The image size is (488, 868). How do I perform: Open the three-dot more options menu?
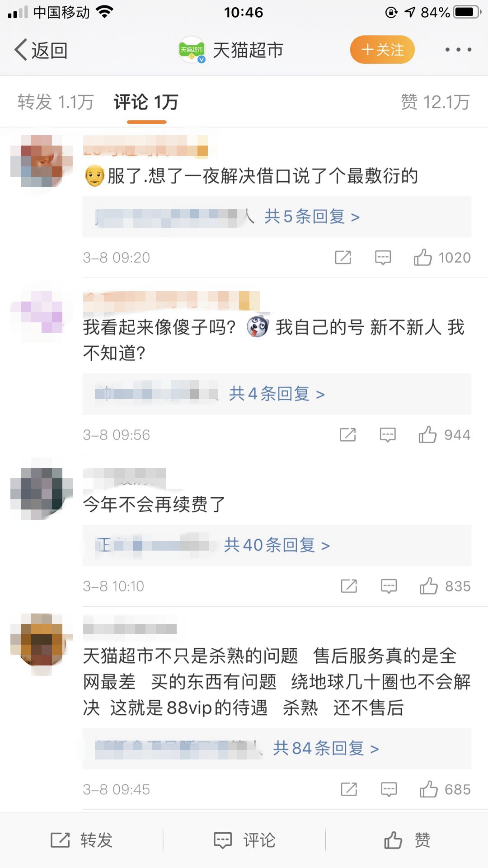[x=458, y=50]
